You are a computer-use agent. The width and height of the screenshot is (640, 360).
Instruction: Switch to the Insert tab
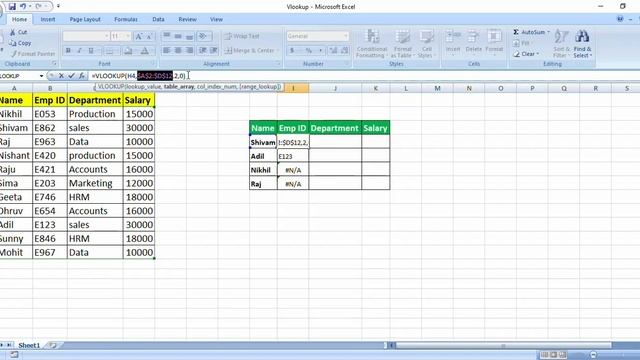click(48, 19)
